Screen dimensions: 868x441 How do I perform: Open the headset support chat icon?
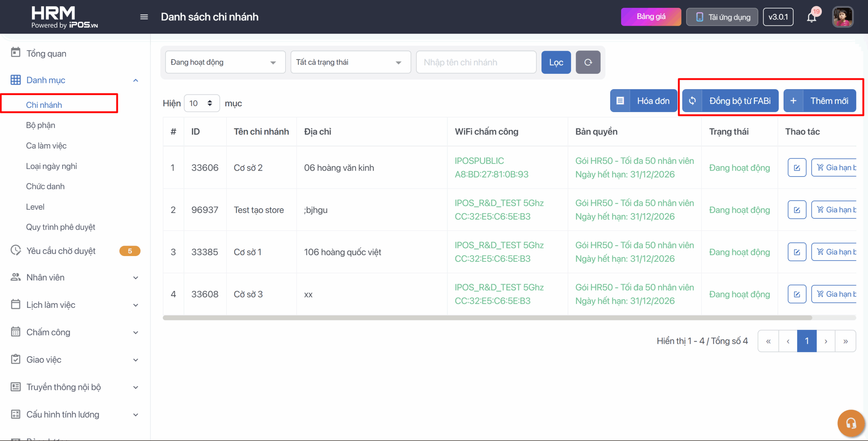pos(851,423)
